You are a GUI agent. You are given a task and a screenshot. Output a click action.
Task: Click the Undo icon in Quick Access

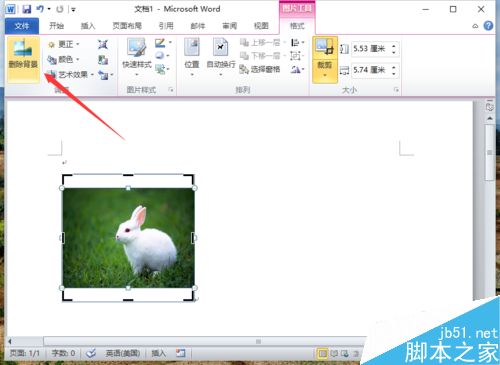(x=40, y=9)
